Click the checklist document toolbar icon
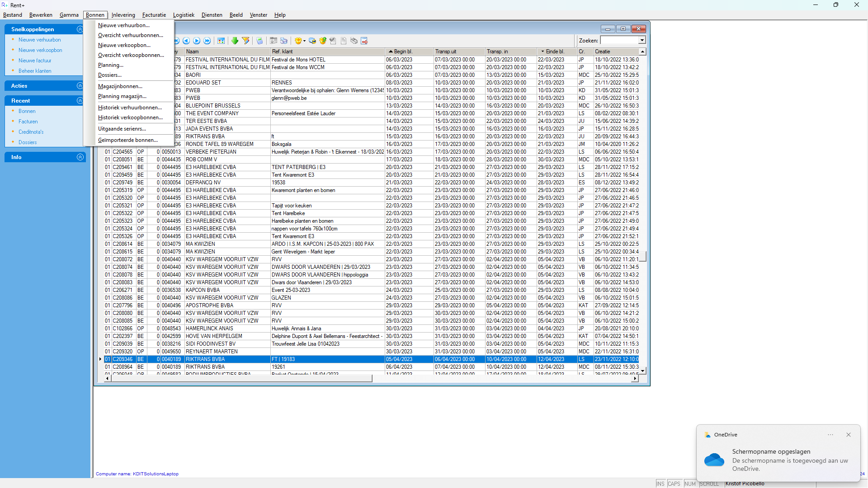This screenshot has width=868, height=488. [333, 41]
